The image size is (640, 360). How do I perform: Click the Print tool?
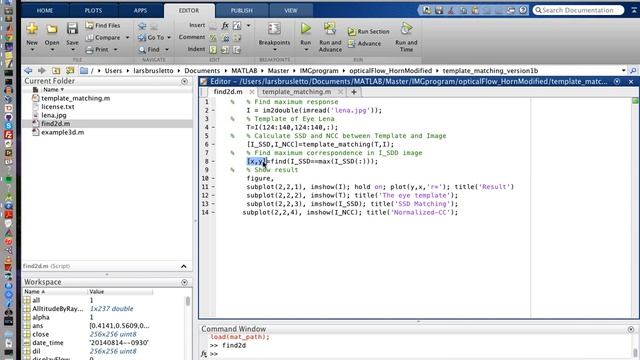[97, 50]
